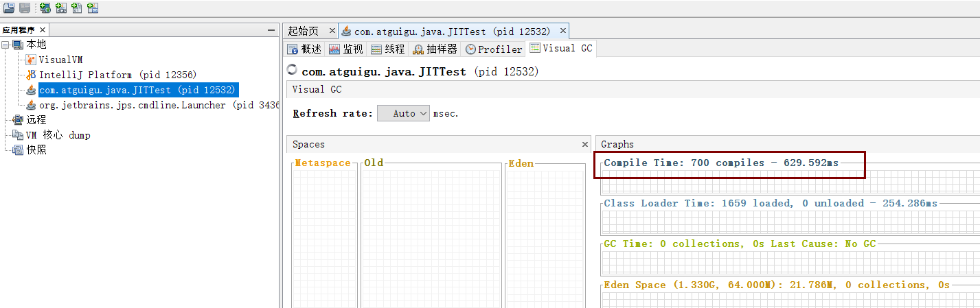980x308 pixels.
Task: Click the Metaspace space box
Action: point(325,237)
